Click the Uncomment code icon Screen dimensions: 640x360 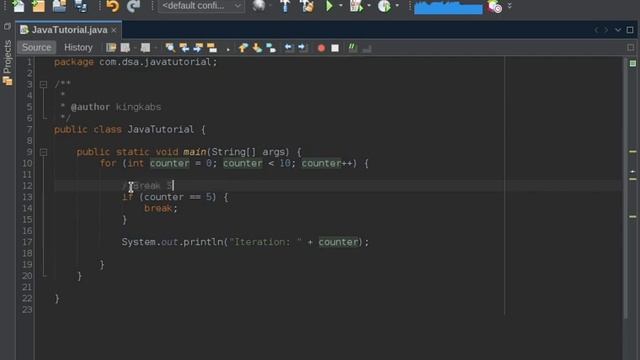coord(367,48)
